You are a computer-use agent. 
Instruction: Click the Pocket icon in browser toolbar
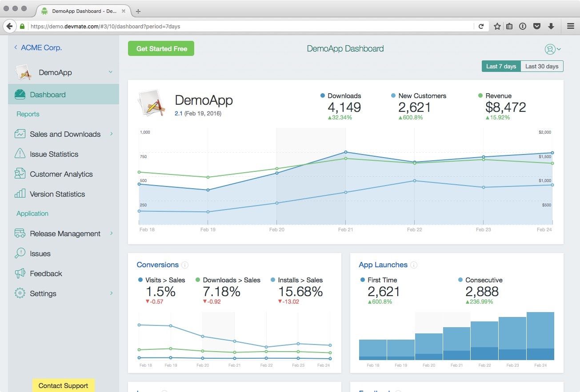point(537,26)
